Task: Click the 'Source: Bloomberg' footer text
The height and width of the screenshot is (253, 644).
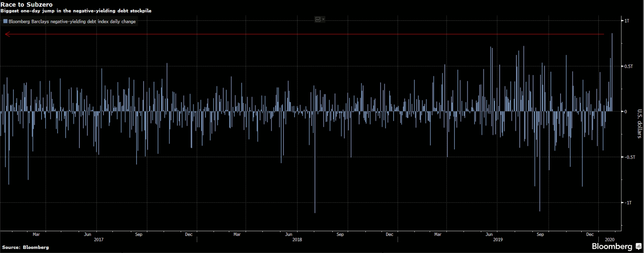Action: pyautogui.click(x=25, y=247)
